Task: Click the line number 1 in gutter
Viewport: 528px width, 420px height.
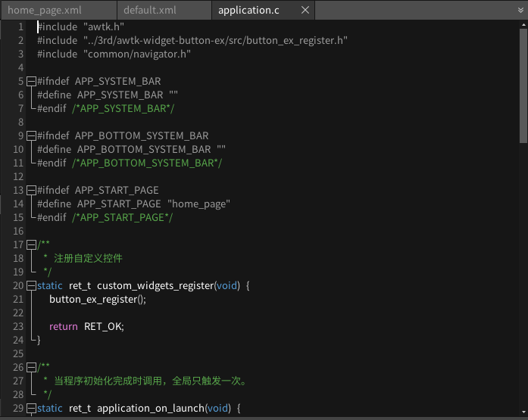Action: coord(21,26)
